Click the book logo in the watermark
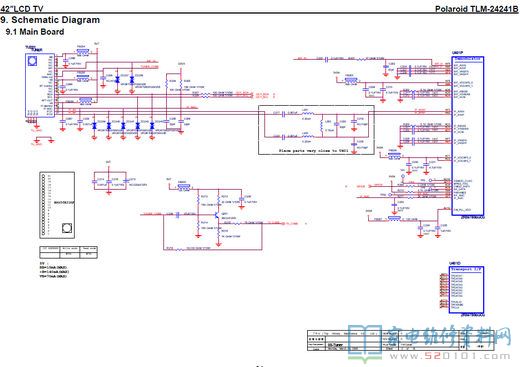This screenshot has width=520, height=367. point(365,343)
